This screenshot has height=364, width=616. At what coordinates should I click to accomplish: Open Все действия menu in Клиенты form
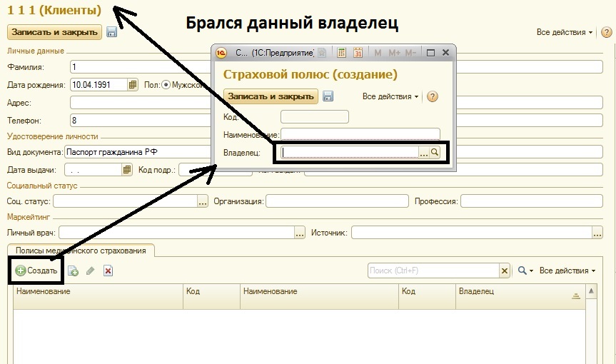pos(564,32)
